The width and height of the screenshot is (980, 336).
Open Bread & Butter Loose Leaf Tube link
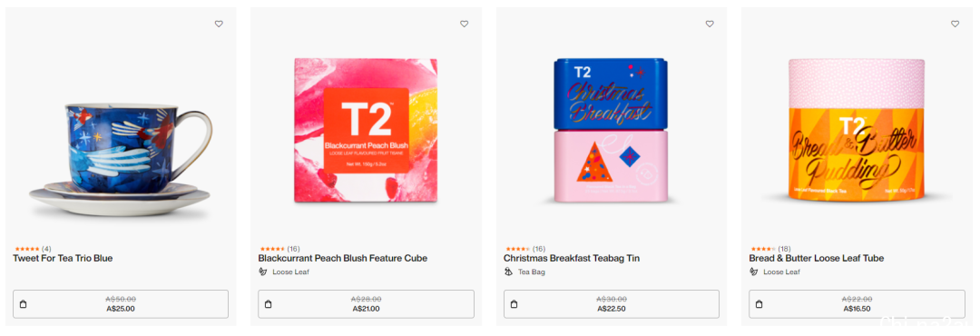tap(817, 258)
